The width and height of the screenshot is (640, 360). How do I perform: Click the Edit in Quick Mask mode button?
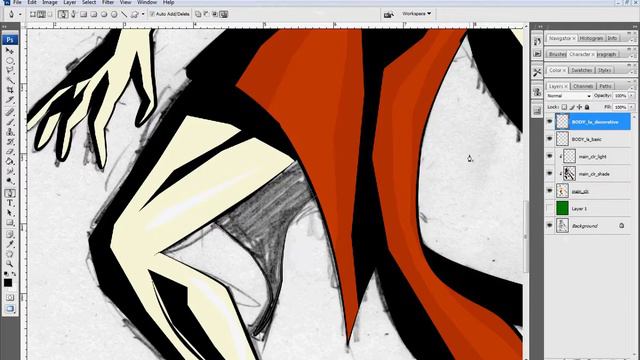pos(10,298)
